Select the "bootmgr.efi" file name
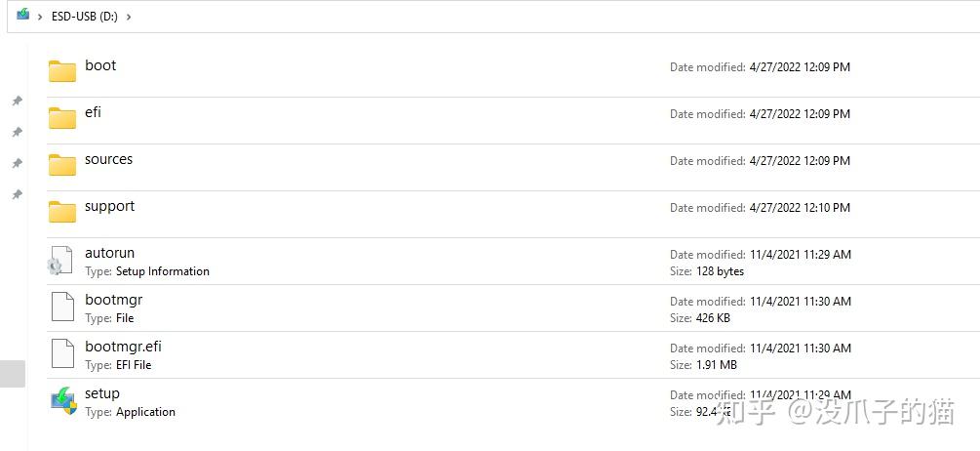 point(123,347)
